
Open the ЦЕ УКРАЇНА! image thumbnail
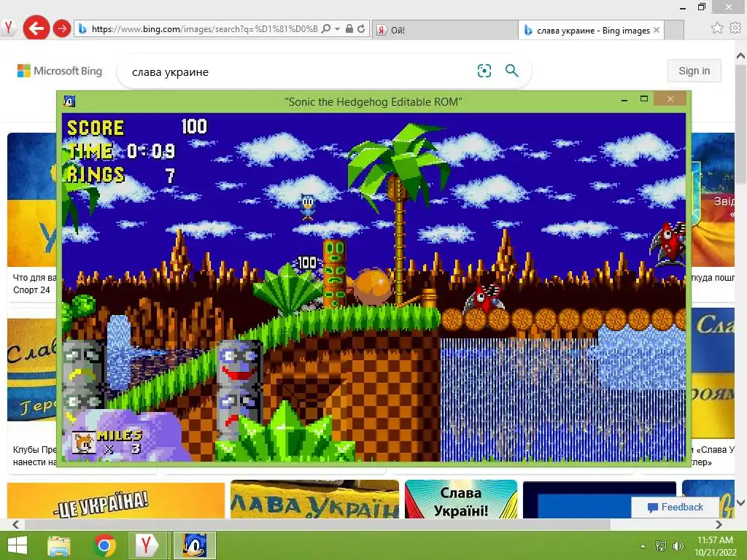pyautogui.click(x=116, y=500)
